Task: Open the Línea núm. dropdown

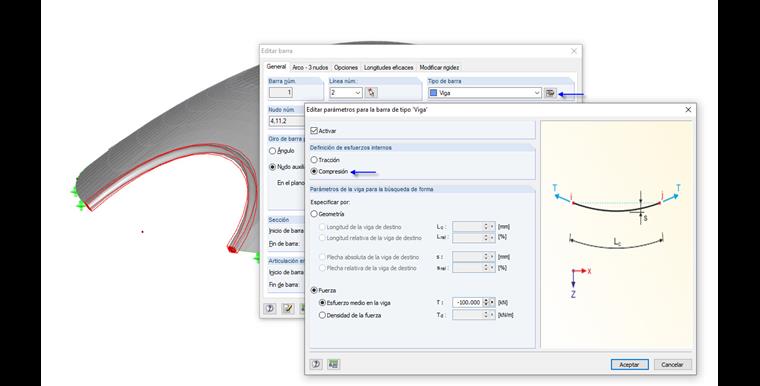Action: click(358, 93)
